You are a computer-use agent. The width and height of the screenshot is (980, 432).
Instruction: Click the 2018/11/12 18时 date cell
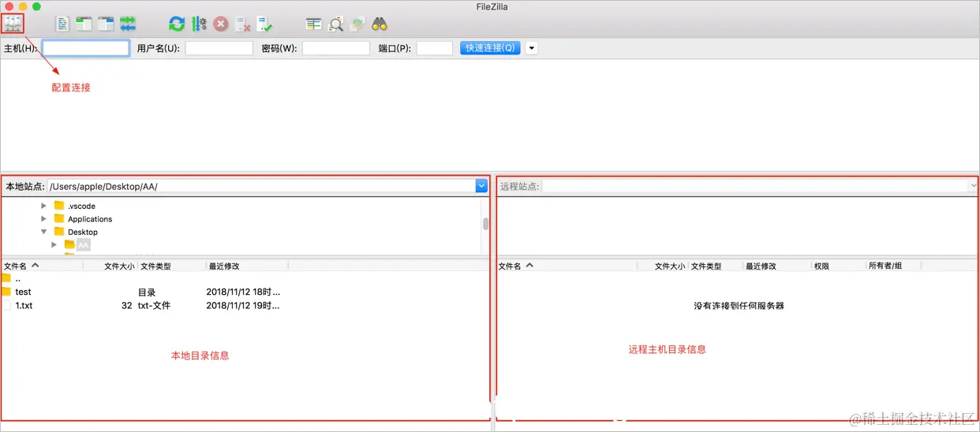point(243,292)
